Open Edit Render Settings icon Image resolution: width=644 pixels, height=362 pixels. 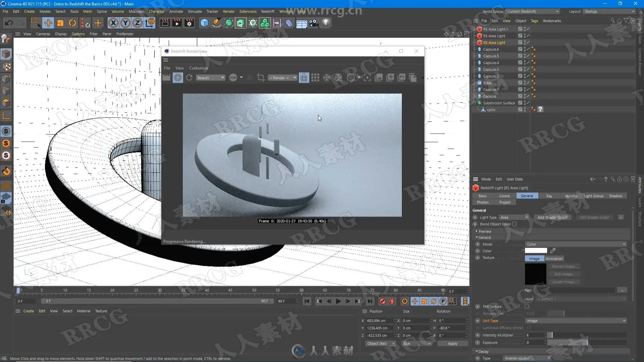tap(190, 23)
